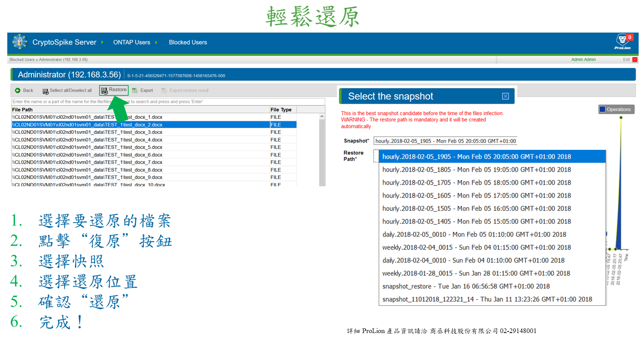Click the file list scroll-up arrow
This screenshot has width=644, height=338.
pos(322,116)
